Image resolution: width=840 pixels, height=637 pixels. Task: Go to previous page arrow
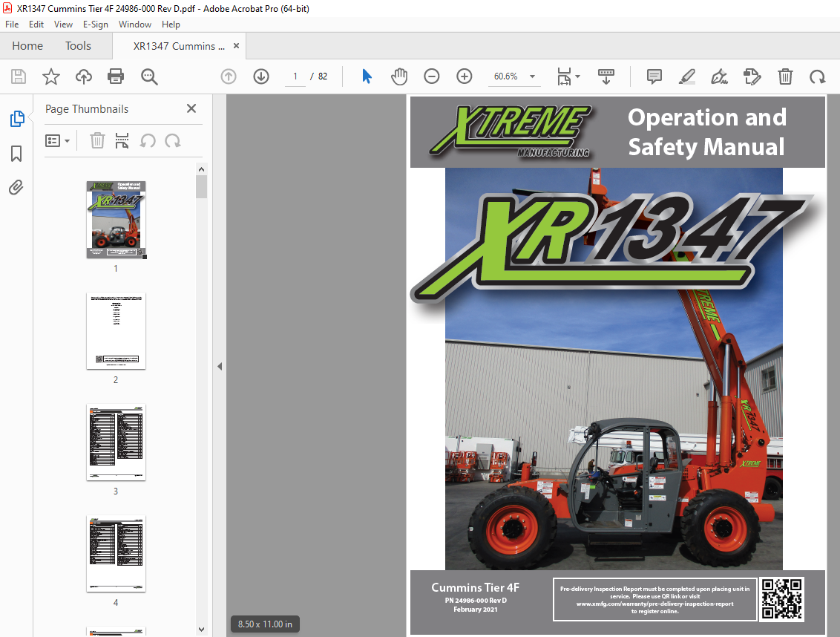pyautogui.click(x=229, y=76)
